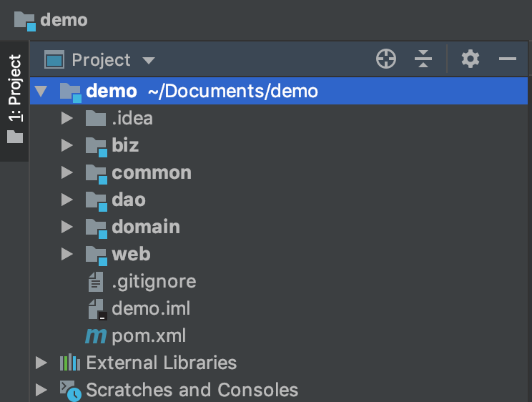Click the Collapse All icon
Screen dimensions: 532x402
[x=424, y=59]
